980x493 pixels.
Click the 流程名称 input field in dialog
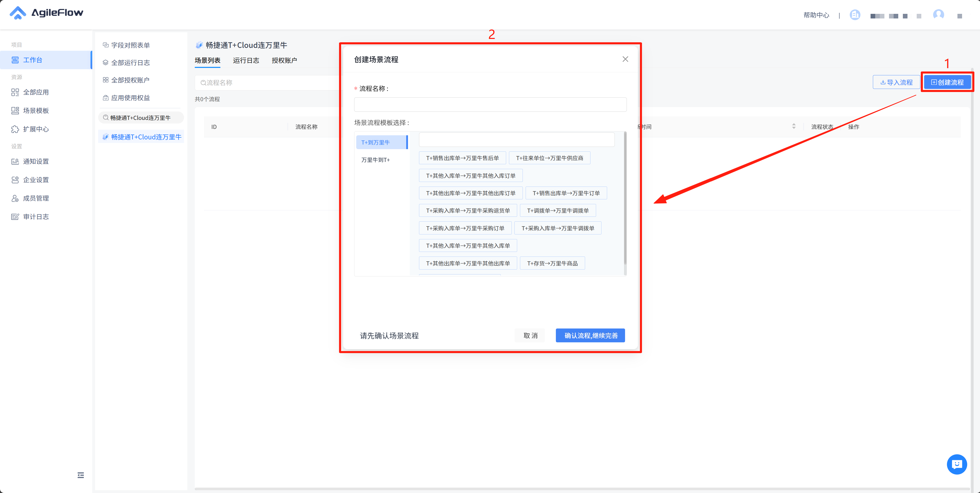click(490, 105)
